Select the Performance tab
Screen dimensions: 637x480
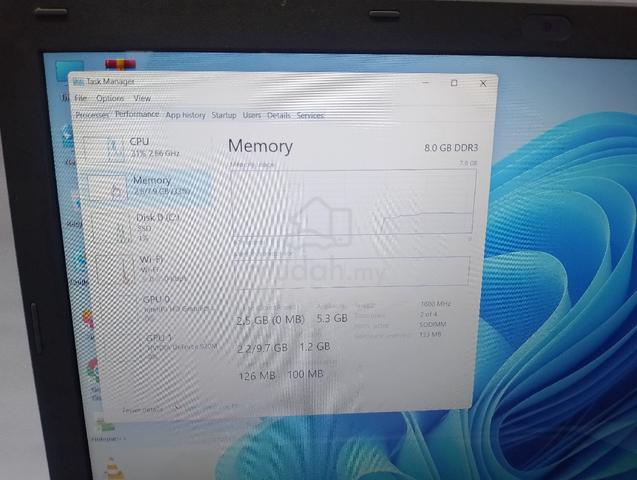137,114
